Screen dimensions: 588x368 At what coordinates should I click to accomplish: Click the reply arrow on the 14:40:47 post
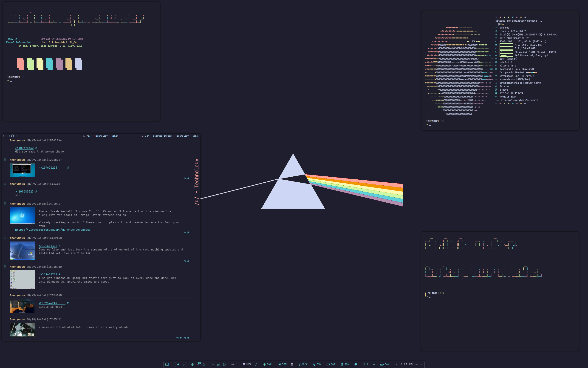click(185, 233)
